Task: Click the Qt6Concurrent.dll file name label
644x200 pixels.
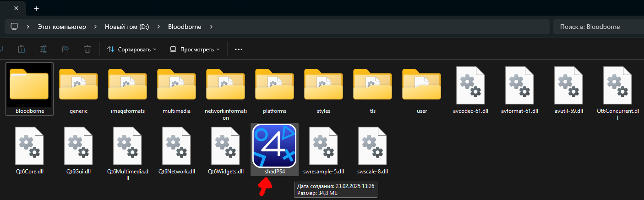Action: (x=617, y=114)
